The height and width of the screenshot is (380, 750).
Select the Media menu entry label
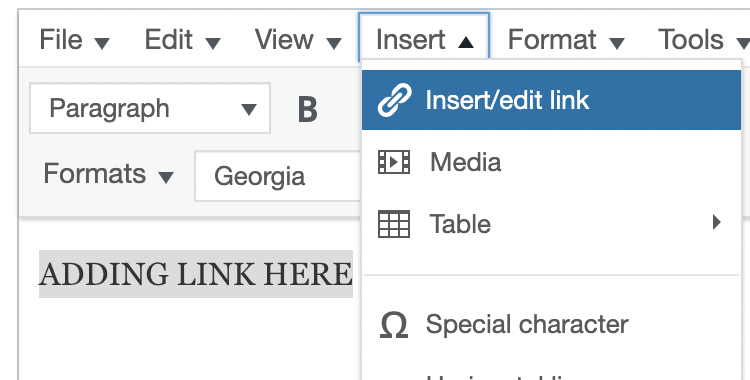click(465, 162)
